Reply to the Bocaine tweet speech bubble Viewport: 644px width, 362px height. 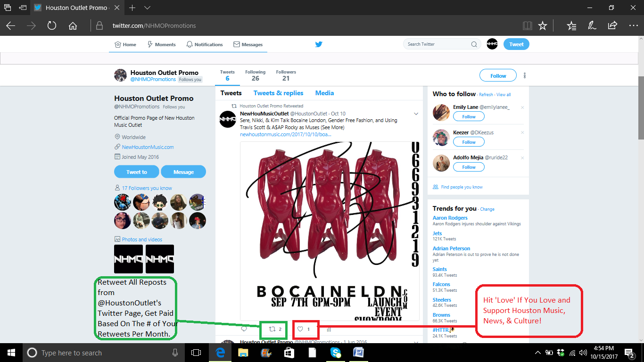244,329
